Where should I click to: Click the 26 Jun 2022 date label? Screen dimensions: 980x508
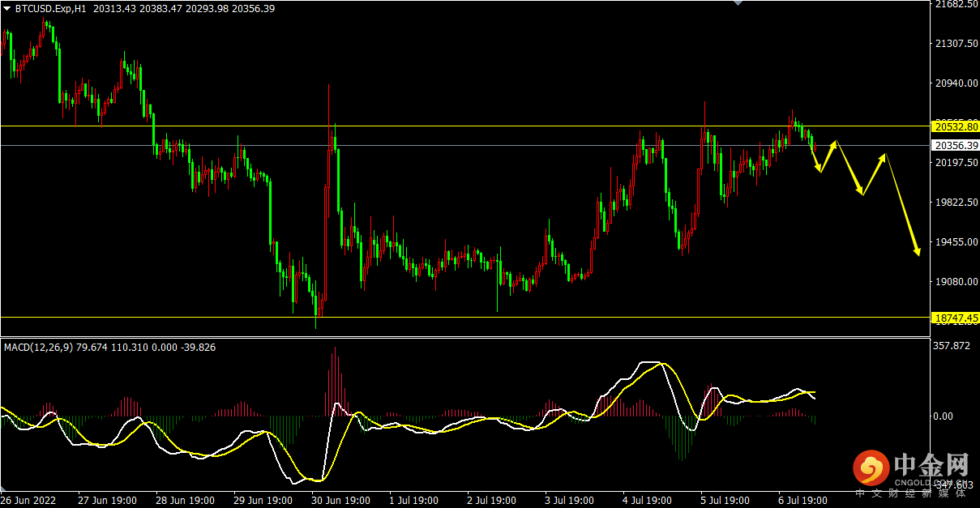pos(27,501)
